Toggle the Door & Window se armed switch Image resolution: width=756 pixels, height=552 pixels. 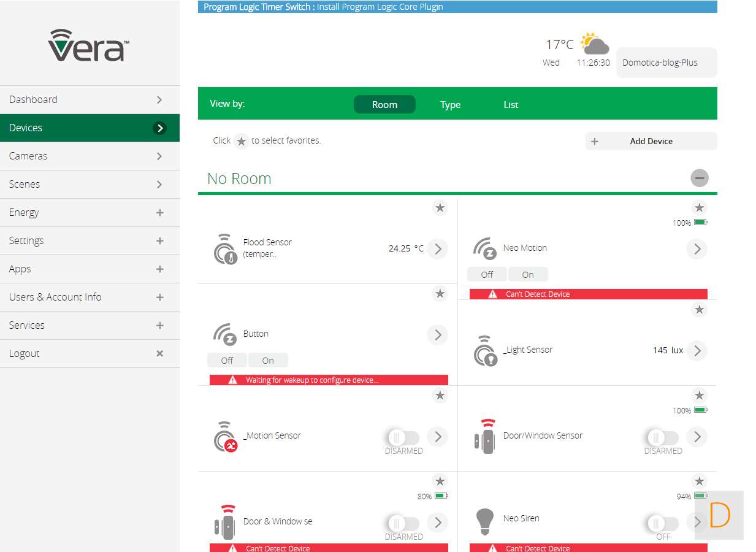[x=403, y=523]
